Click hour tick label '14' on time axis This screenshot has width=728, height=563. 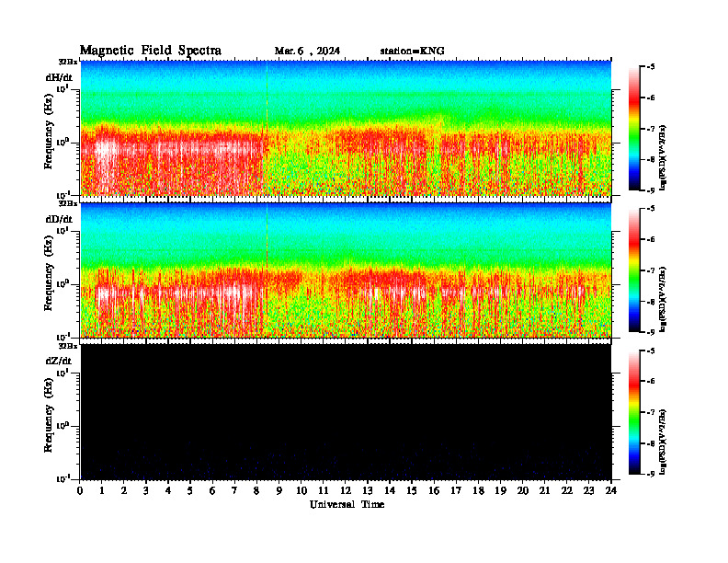(x=390, y=490)
